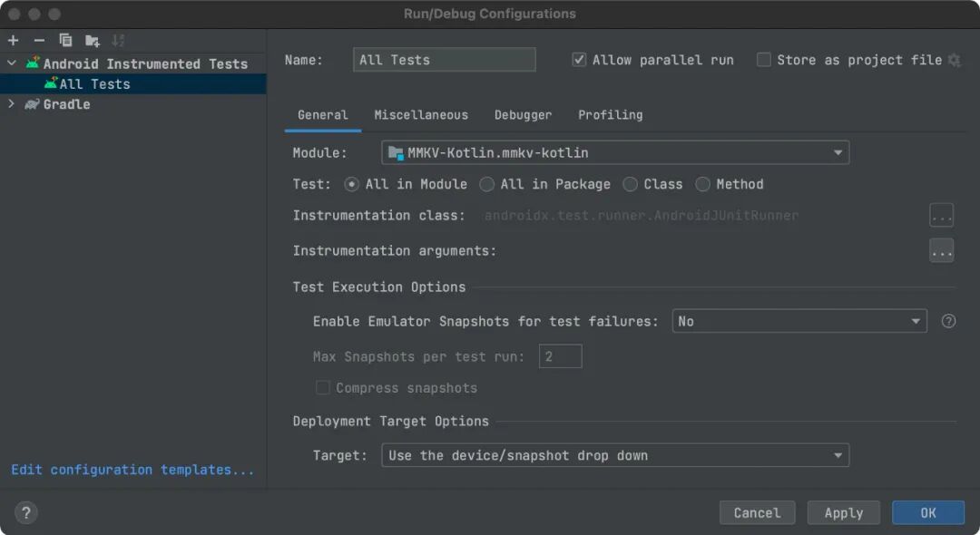The height and width of the screenshot is (535, 980).
Task: Browse for Instrumentation class
Action: pos(941,216)
